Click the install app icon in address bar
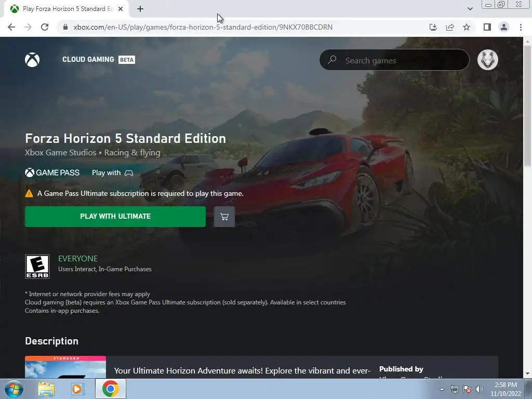Viewport: 532px width, 399px height. [x=433, y=27]
